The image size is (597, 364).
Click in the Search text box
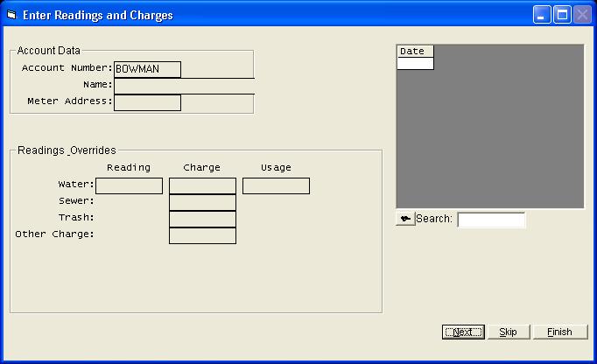(491, 220)
